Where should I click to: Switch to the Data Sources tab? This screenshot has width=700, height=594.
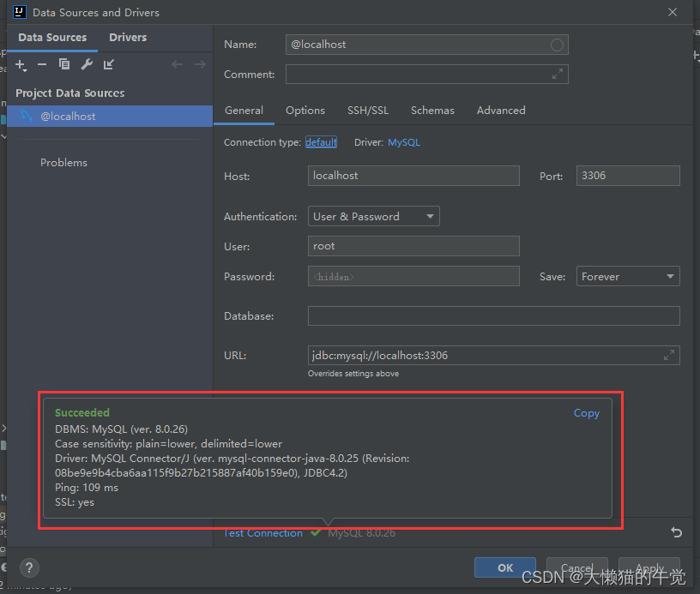(x=52, y=38)
